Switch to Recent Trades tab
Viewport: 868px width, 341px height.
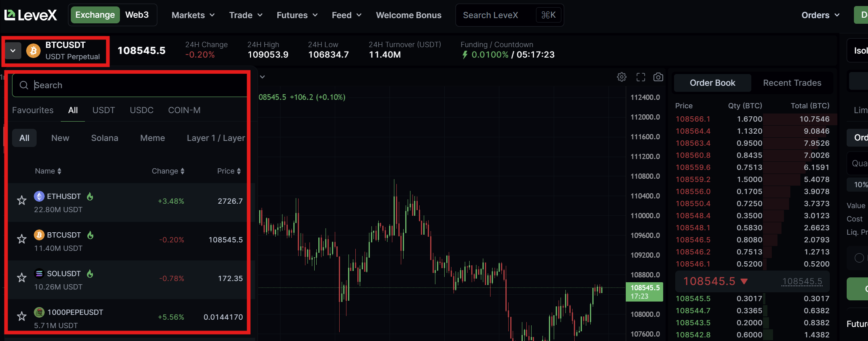(792, 83)
